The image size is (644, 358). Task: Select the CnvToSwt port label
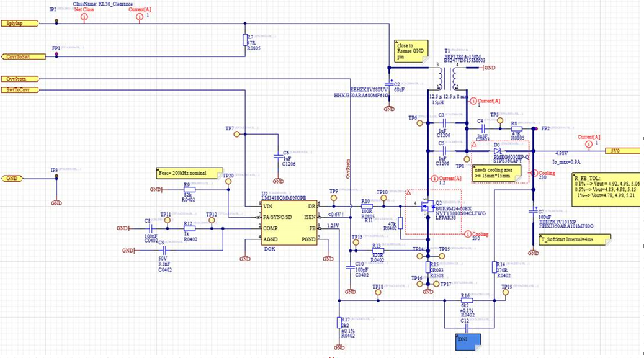tap(23, 56)
